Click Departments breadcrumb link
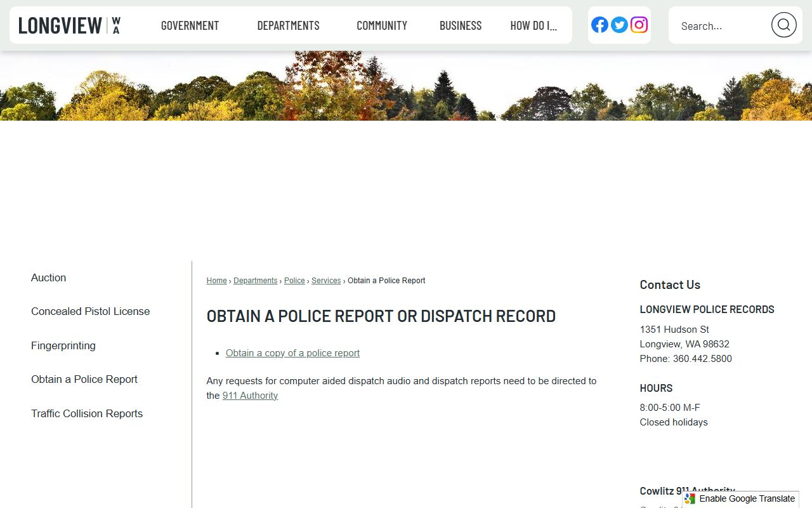This screenshot has width=812, height=508. [255, 281]
